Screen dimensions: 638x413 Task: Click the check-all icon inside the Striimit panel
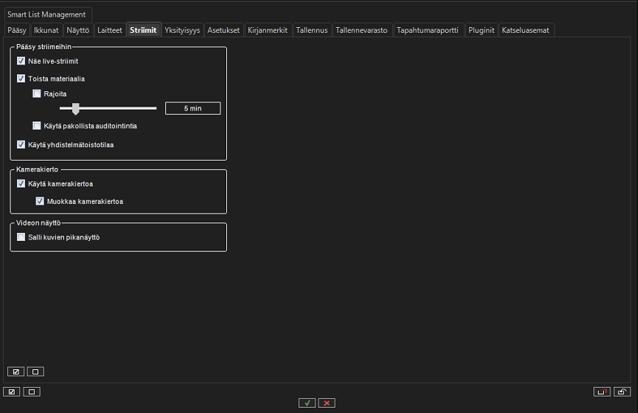(x=16, y=371)
